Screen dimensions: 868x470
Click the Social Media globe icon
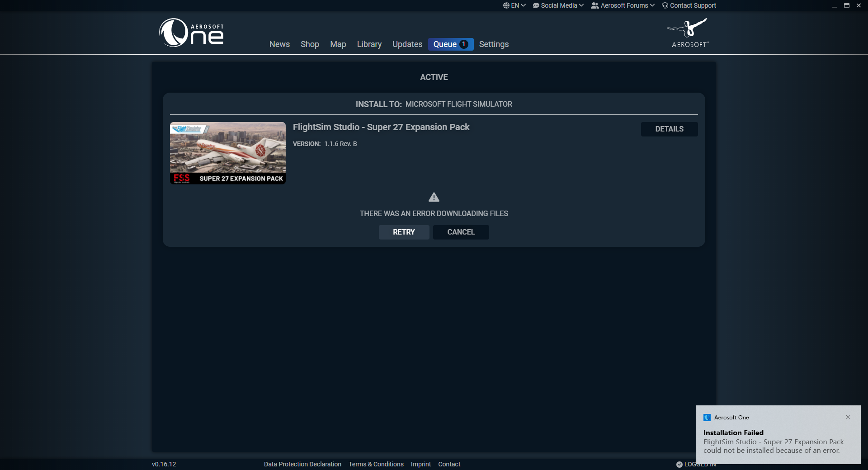pos(535,5)
